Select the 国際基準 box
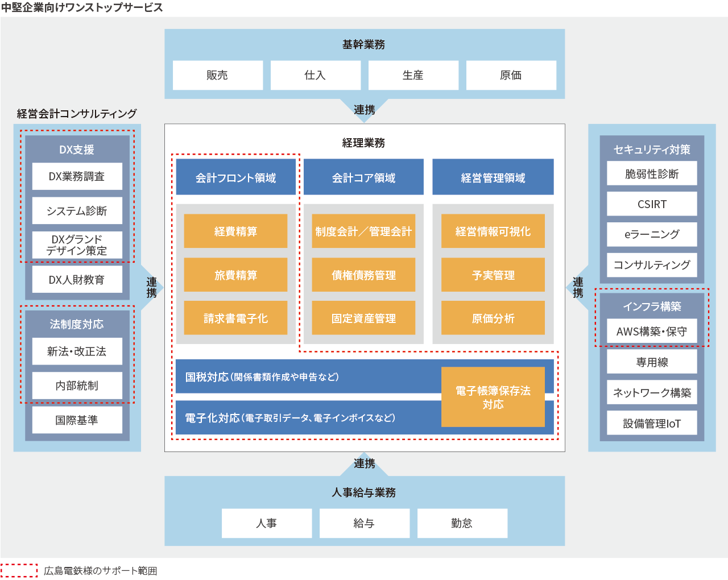This screenshot has width=728, height=580. coord(77,420)
